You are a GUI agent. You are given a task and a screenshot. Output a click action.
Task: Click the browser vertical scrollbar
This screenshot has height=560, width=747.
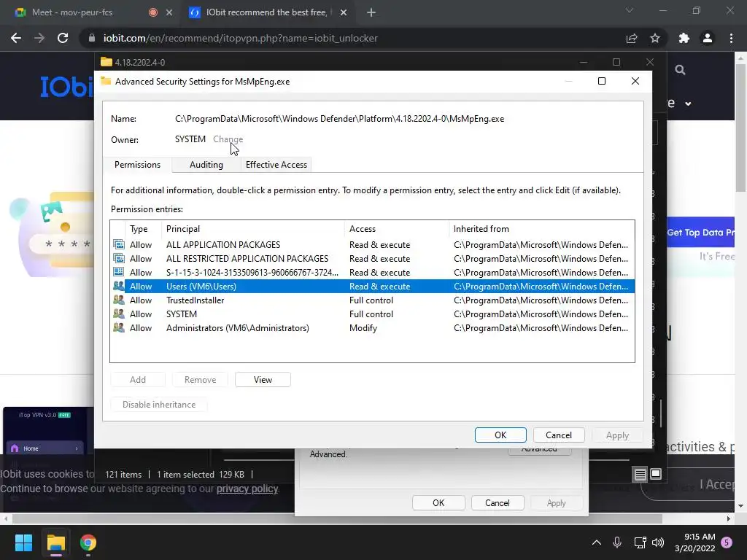coord(741,128)
